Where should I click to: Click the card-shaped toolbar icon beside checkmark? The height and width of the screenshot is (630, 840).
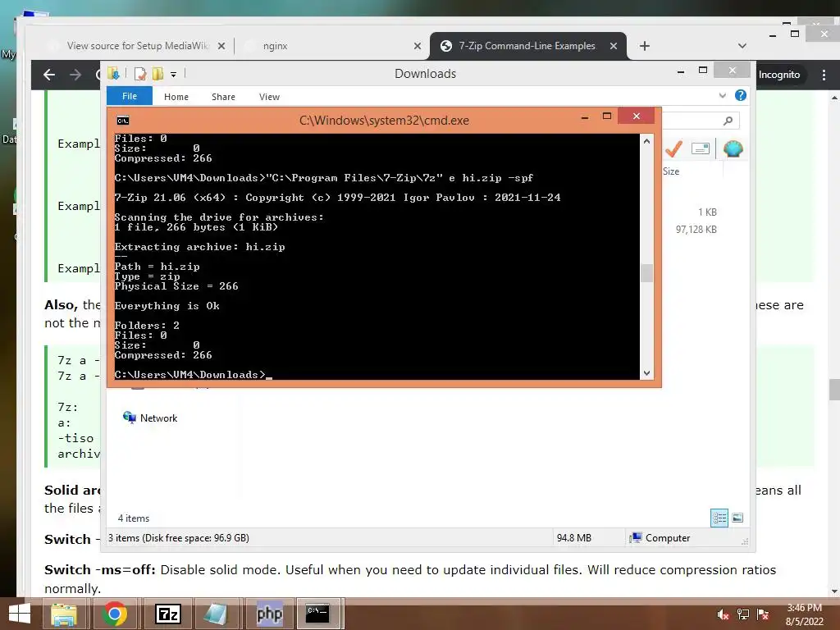(x=701, y=148)
